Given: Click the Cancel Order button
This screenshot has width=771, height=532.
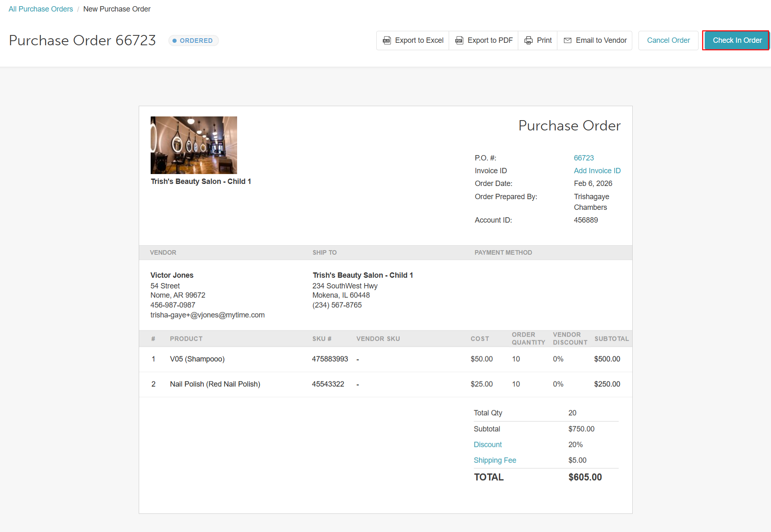Looking at the screenshot, I should pos(668,40).
